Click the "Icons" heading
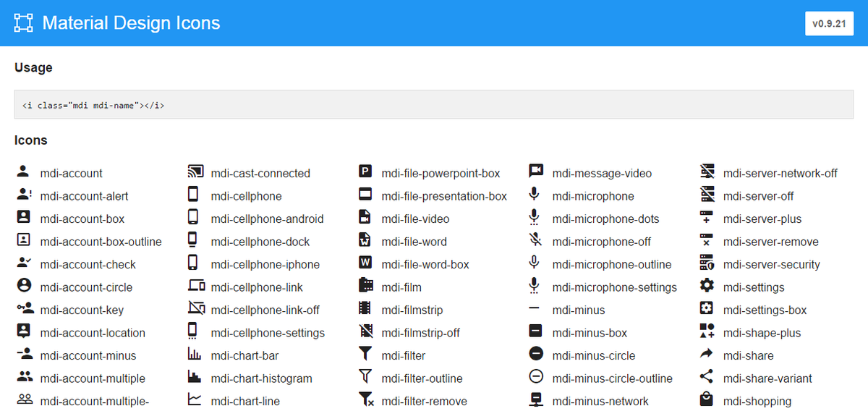Image resolution: width=868 pixels, height=411 pixels. 31,140
